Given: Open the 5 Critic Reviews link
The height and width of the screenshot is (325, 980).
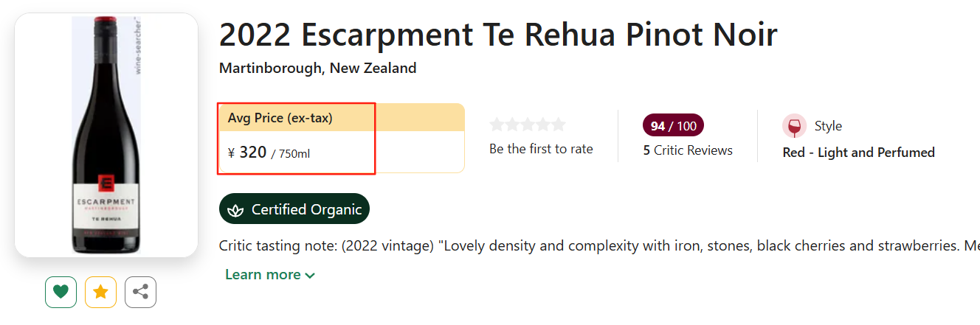Looking at the screenshot, I should pyautogui.click(x=688, y=150).
